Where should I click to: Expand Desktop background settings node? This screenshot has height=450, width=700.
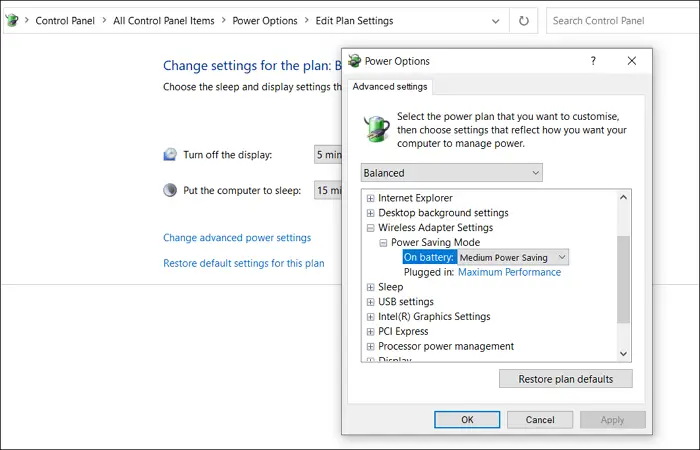click(370, 213)
